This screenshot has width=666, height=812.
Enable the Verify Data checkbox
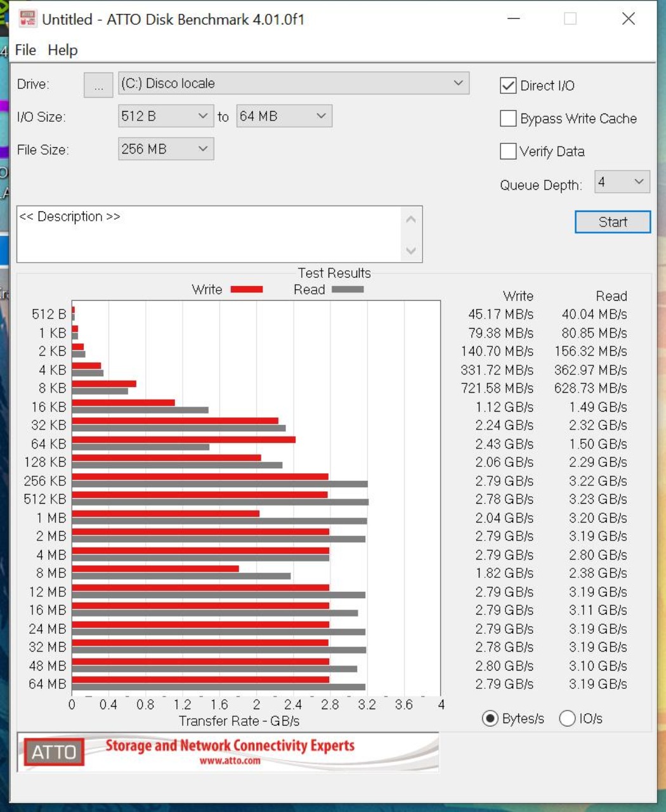(508, 152)
